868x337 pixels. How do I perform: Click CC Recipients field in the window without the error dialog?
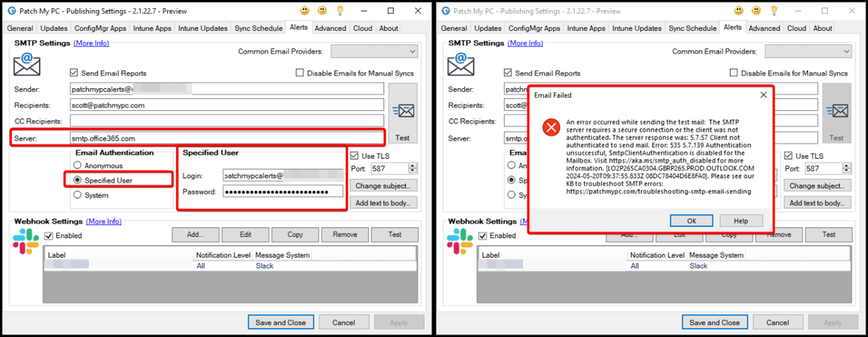(227, 121)
